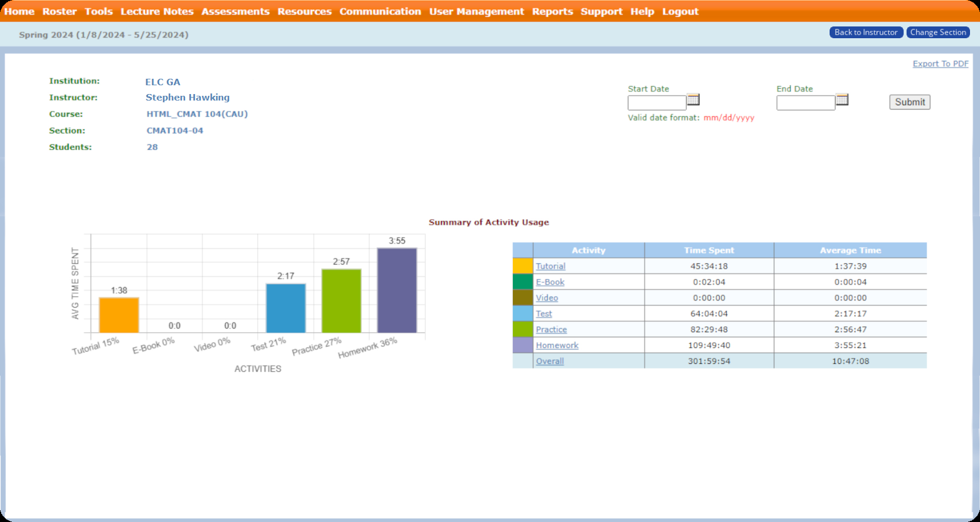Submit the date range
The image size is (980, 522).
tap(909, 102)
